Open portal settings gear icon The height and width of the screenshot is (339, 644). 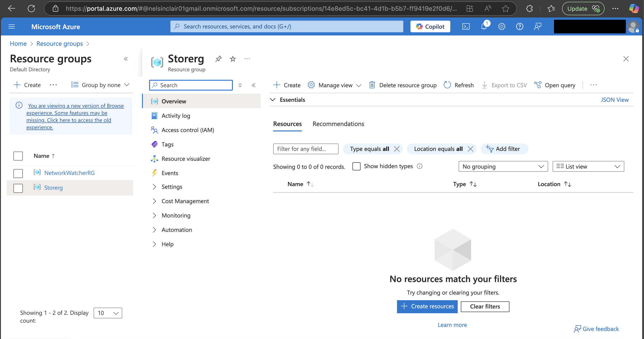click(x=502, y=26)
